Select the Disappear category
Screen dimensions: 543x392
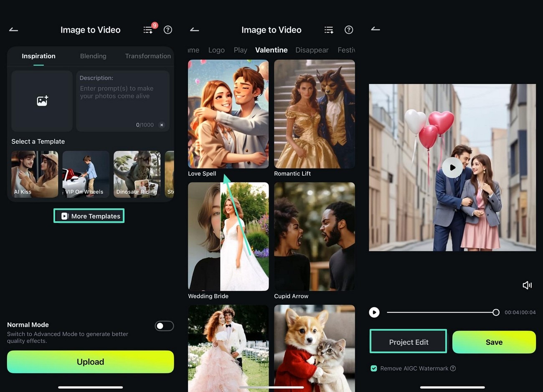(x=312, y=50)
